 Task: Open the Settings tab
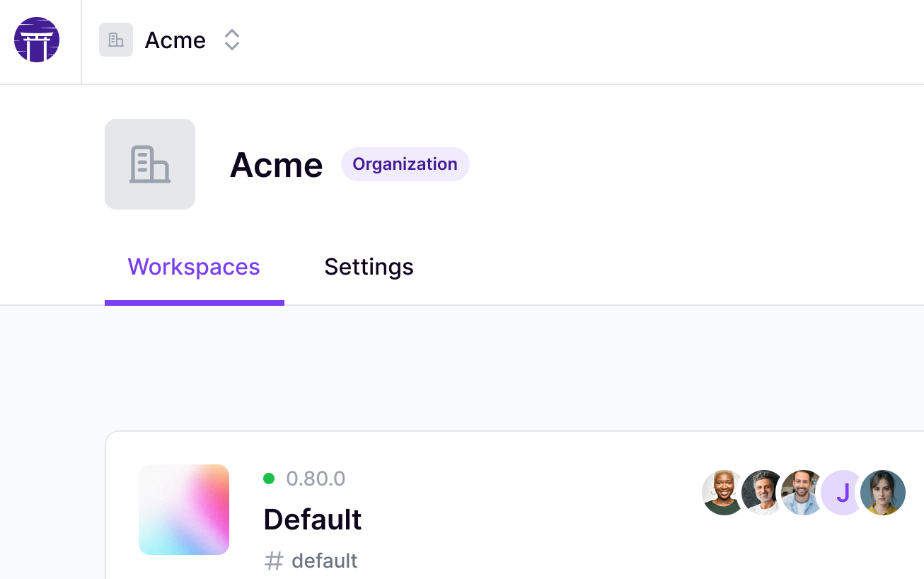(369, 267)
